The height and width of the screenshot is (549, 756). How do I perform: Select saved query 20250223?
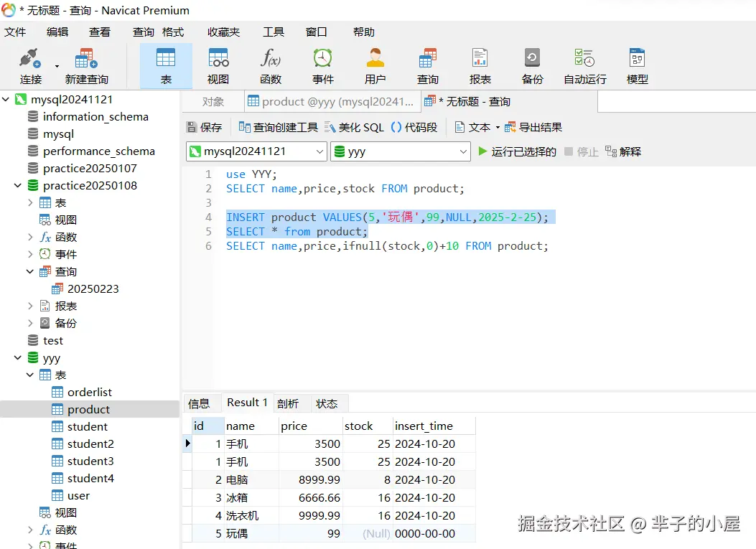93,288
